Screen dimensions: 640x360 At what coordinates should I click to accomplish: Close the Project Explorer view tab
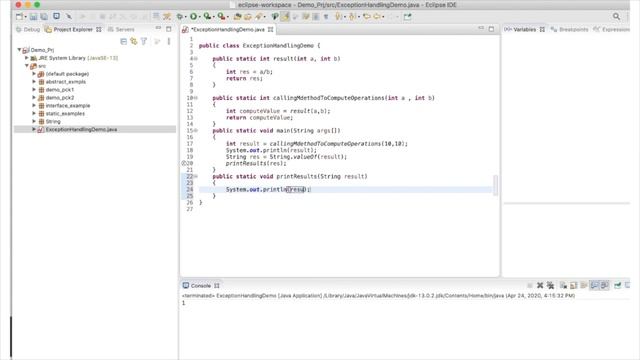(x=98, y=29)
